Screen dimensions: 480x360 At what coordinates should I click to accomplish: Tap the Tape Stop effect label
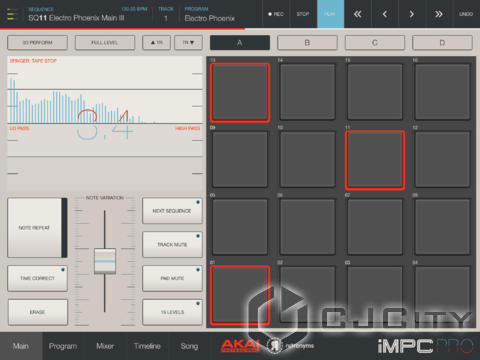pos(33,61)
